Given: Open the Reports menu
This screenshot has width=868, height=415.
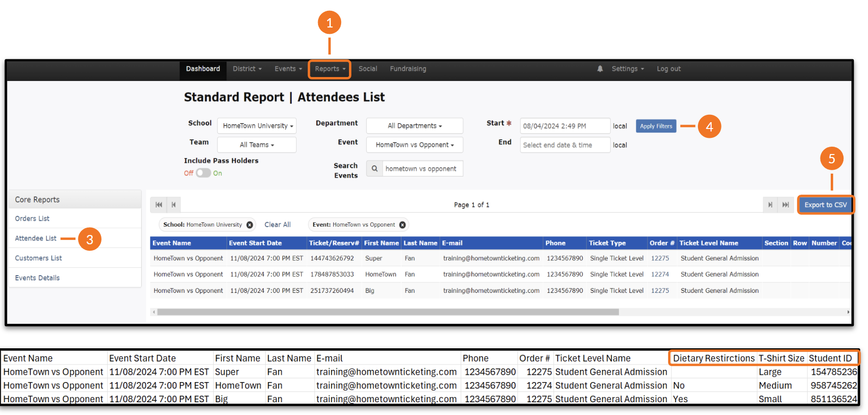Looking at the screenshot, I should pyautogui.click(x=329, y=69).
